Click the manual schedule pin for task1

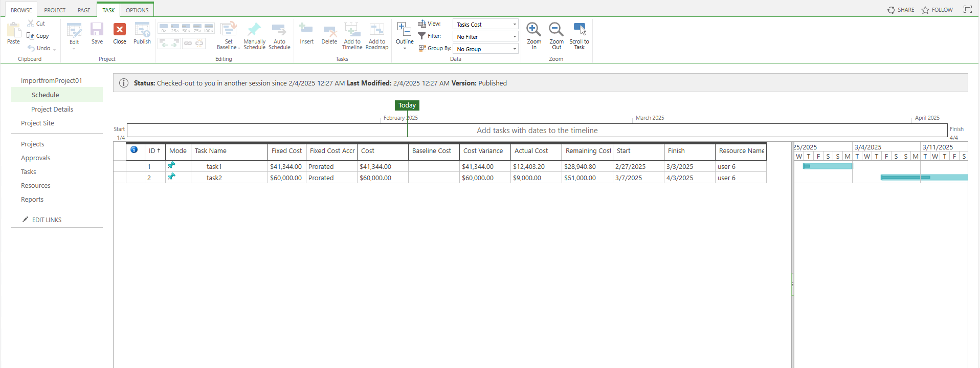pyautogui.click(x=171, y=165)
